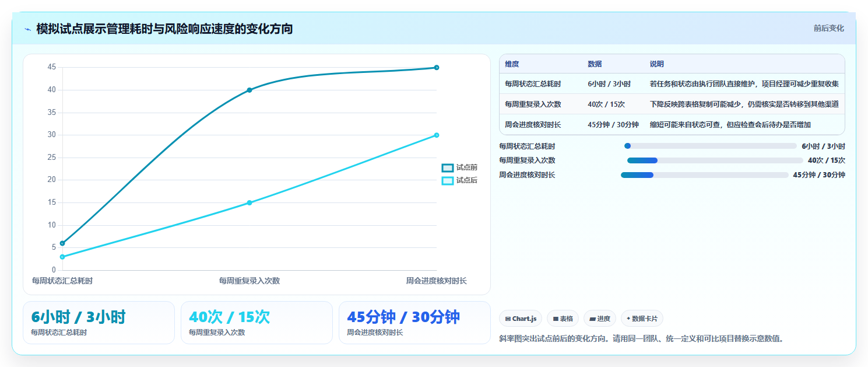Click the explanation starting with 若任务和状态
Image resolution: width=868 pixels, height=367 pixels.
pos(744,84)
